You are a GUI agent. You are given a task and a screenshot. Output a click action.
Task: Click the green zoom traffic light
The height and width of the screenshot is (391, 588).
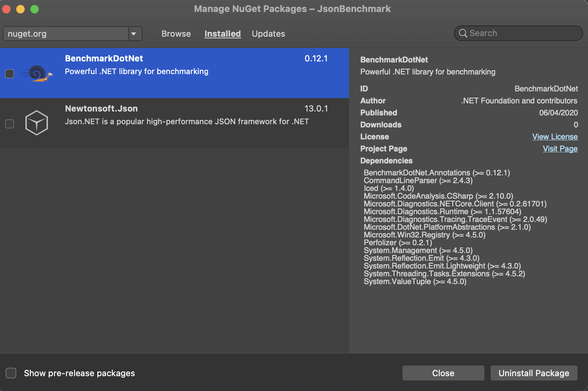pyautogui.click(x=34, y=9)
